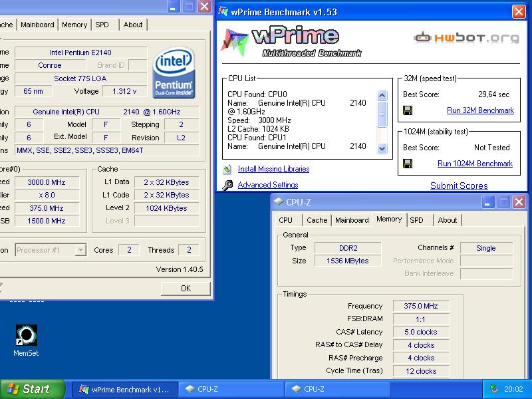The height and width of the screenshot is (399, 532).
Task: Open SPD tab in memory CPU-Z window
Action: pos(416,220)
